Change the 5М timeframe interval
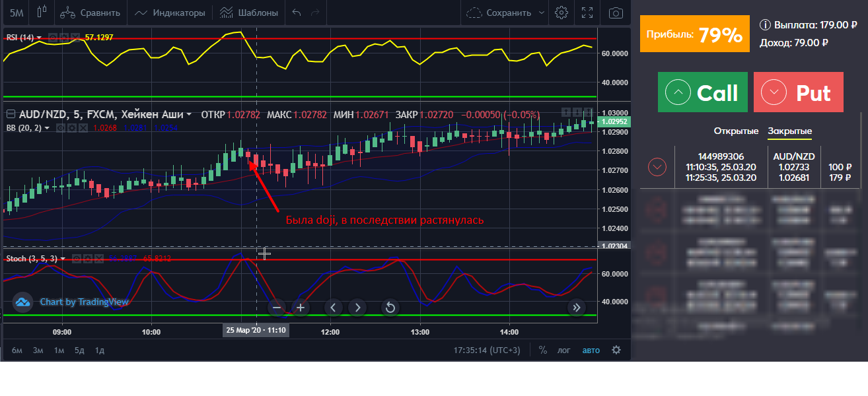868x396 pixels. coord(16,12)
